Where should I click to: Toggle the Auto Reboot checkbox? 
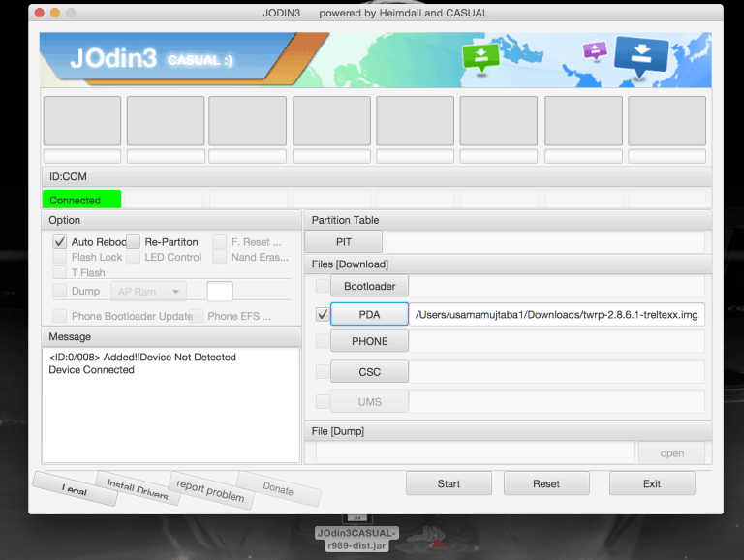coord(60,242)
